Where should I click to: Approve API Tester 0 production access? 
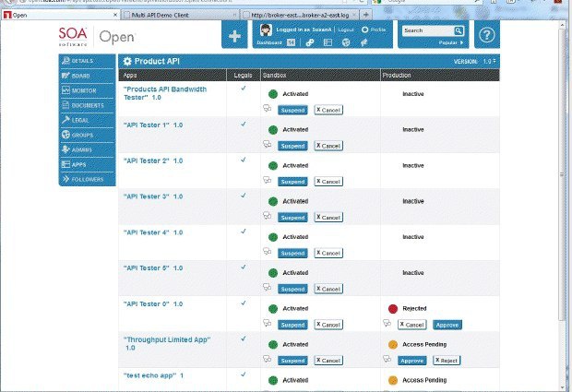pos(447,325)
